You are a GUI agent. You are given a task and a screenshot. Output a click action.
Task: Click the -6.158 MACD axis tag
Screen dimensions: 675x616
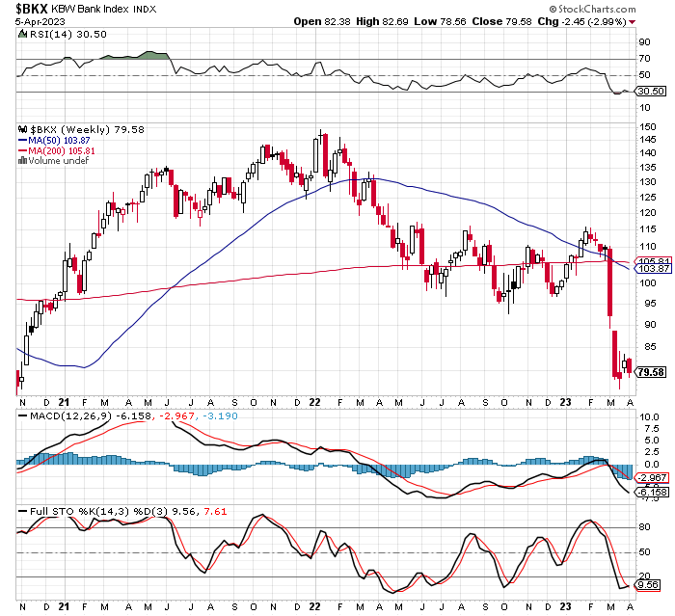click(x=653, y=492)
